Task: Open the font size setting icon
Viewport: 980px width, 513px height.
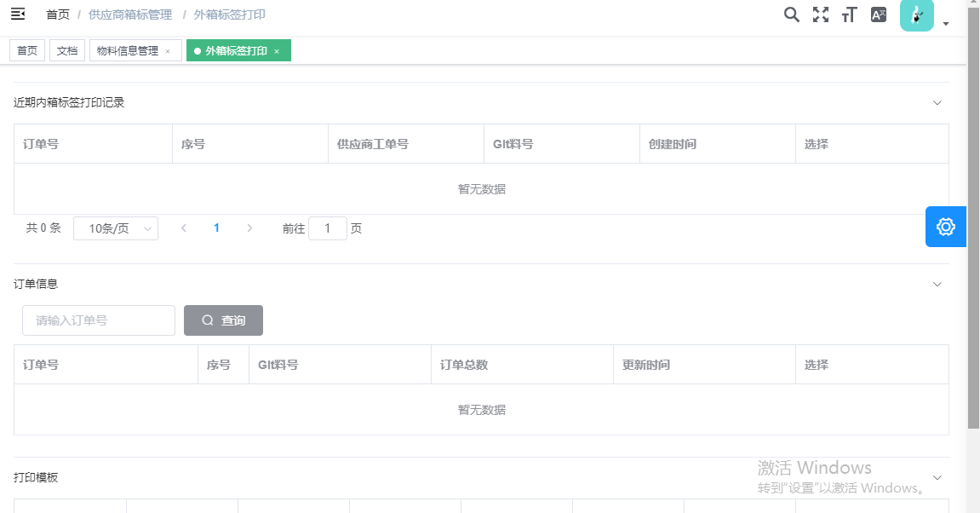Action: click(x=848, y=14)
